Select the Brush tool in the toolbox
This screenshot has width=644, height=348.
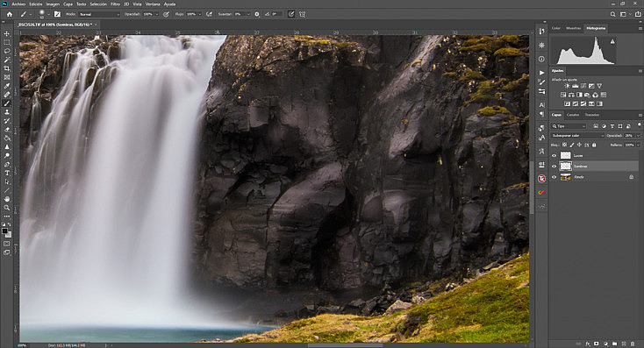7,103
